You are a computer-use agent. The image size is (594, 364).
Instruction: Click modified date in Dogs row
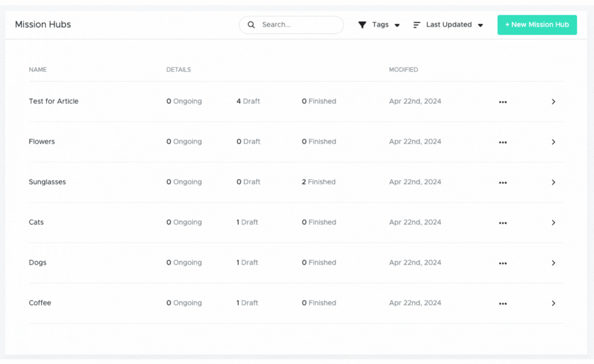(415, 262)
